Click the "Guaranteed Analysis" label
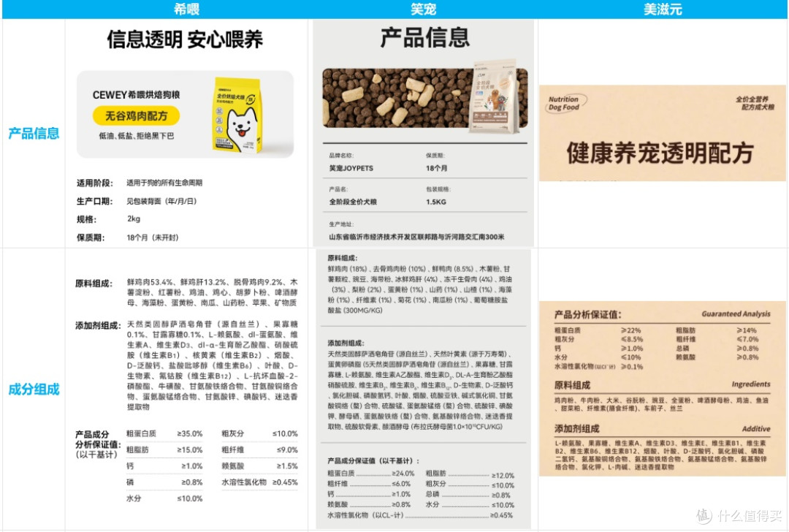This screenshot has height=532, width=789. 736,314
